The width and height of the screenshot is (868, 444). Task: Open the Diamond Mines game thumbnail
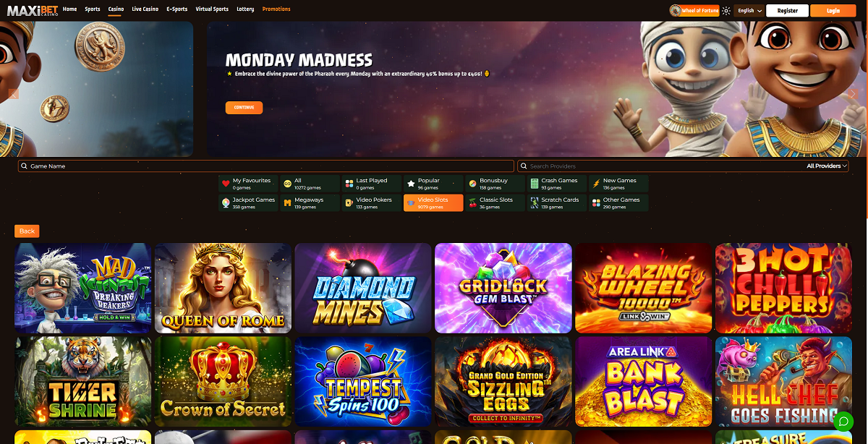(363, 288)
